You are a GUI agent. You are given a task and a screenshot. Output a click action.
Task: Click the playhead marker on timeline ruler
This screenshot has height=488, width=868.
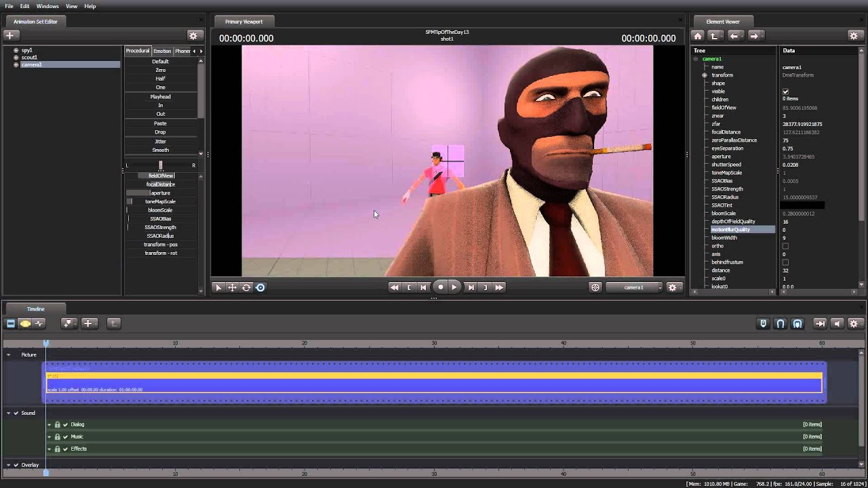[x=46, y=343]
